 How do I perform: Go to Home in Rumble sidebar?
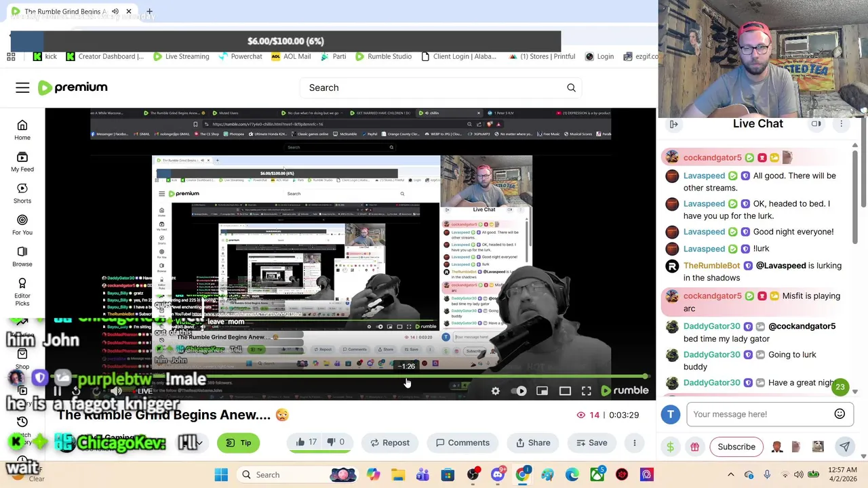point(22,130)
